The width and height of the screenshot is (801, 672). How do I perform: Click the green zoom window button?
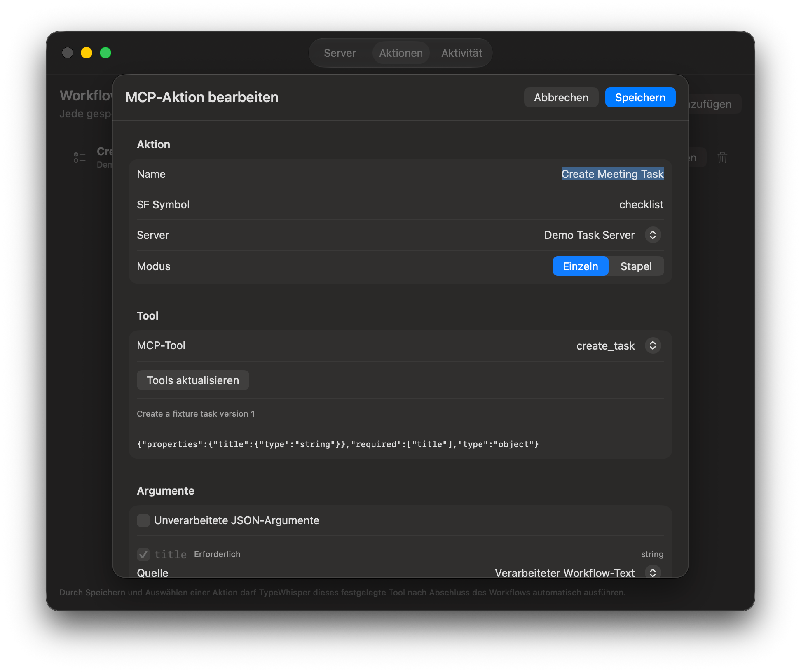coord(105,53)
